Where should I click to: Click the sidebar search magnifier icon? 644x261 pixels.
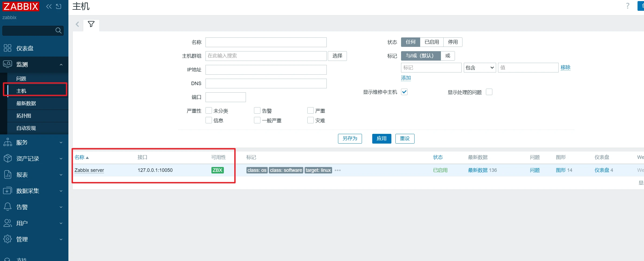coord(58,30)
